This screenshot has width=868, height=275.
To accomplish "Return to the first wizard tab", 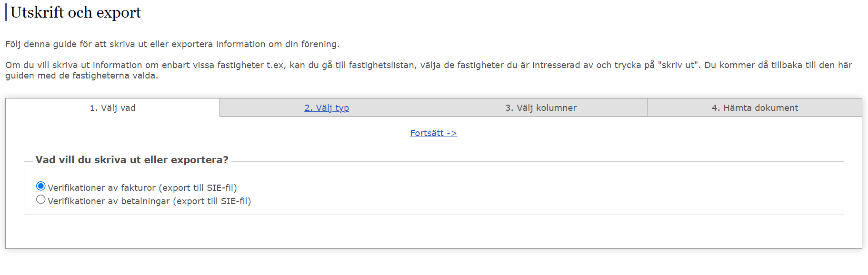I will pyautogui.click(x=112, y=108).
